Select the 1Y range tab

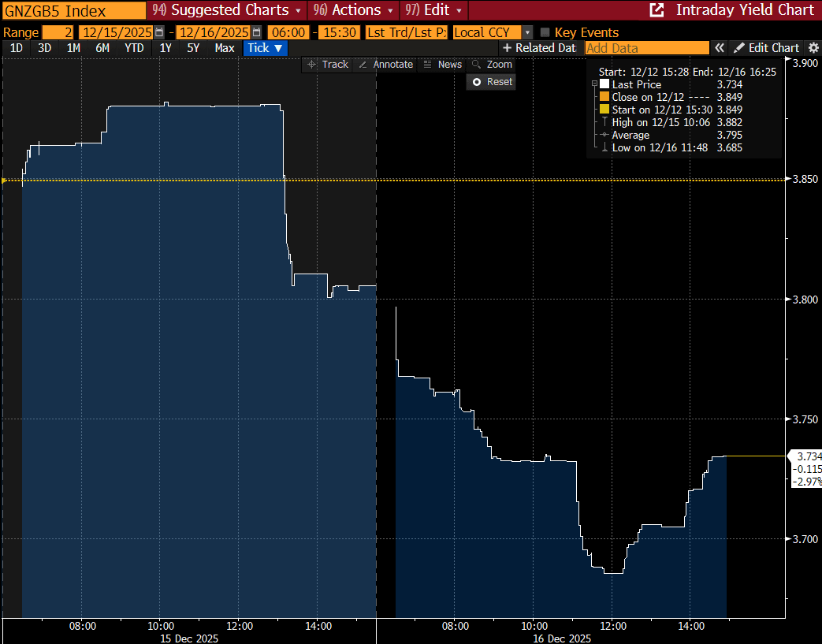166,48
